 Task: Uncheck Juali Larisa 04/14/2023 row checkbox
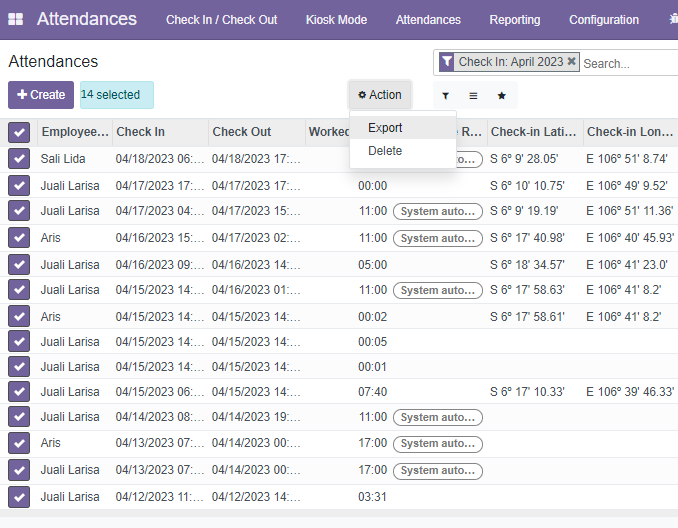pyautogui.click(x=19, y=416)
